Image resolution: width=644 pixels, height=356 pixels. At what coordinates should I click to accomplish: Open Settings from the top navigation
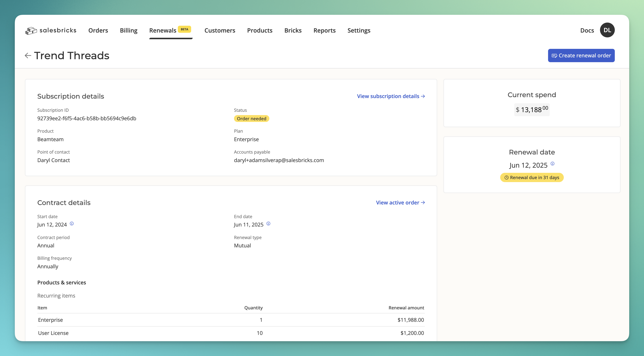point(358,31)
